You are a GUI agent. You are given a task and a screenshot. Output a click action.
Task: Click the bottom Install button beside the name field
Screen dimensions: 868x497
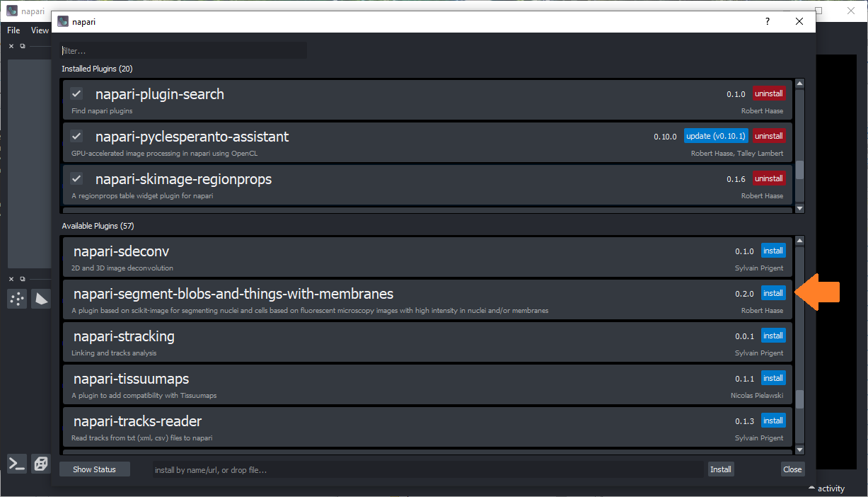(x=721, y=469)
